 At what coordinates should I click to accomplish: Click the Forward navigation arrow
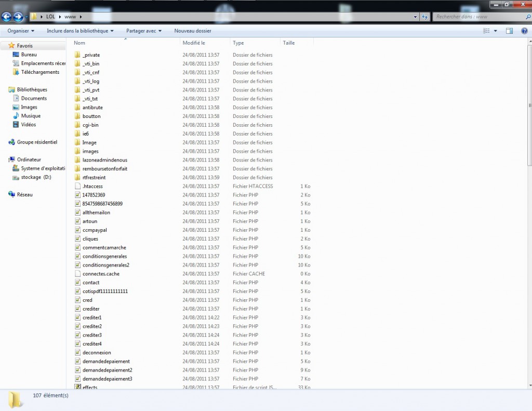pyautogui.click(x=18, y=16)
